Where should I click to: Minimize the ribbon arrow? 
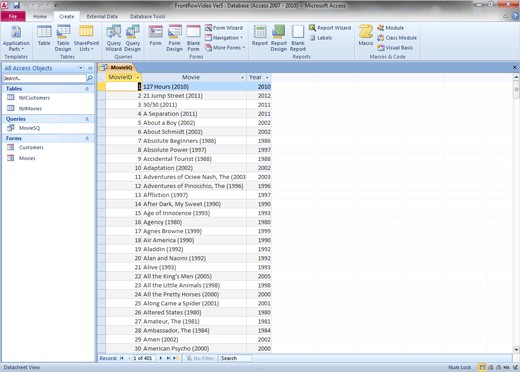[506, 16]
